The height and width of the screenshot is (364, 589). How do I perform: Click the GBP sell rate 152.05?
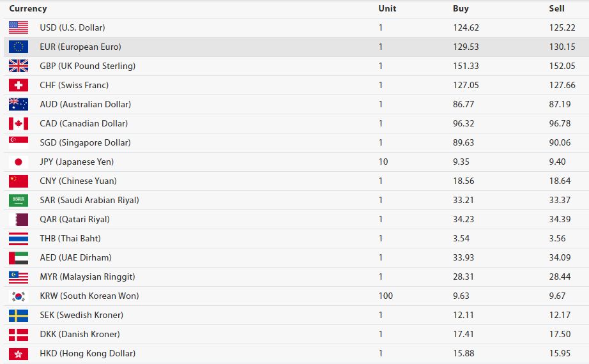[562, 66]
